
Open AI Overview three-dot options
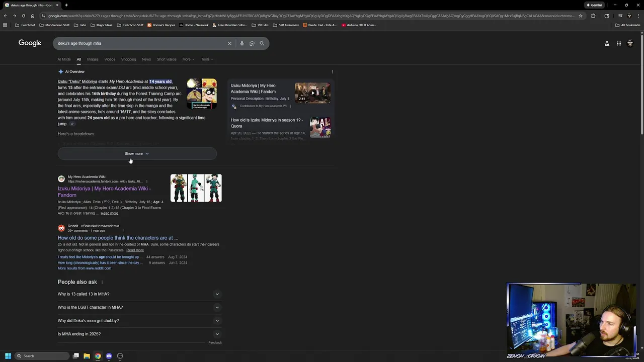pos(332,72)
